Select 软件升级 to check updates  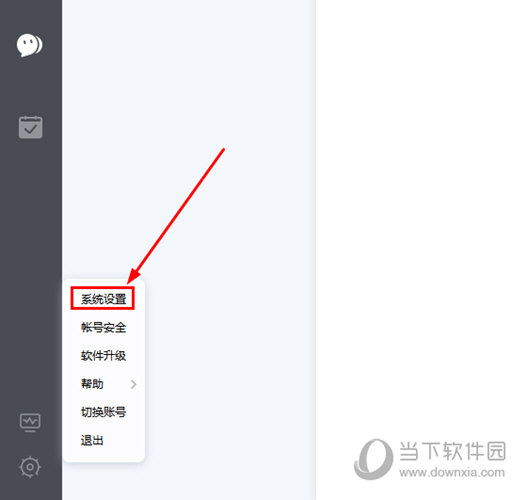point(103,356)
